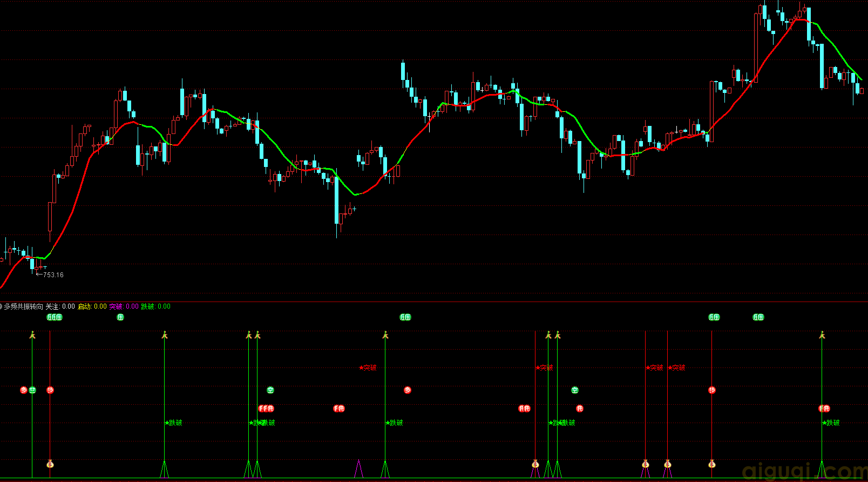This screenshot has width=868, height=482.
Task: Click the leftmost red 多 signal icon
Action: click(24, 390)
